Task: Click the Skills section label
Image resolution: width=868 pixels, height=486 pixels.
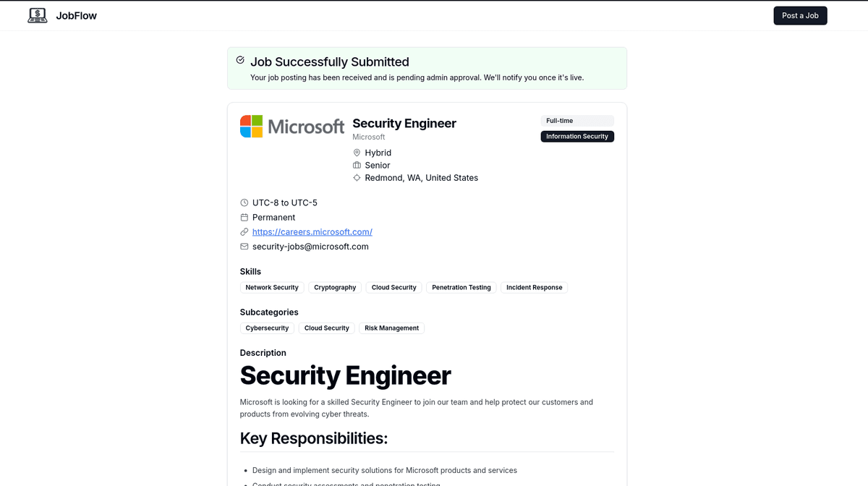Action: click(251, 271)
